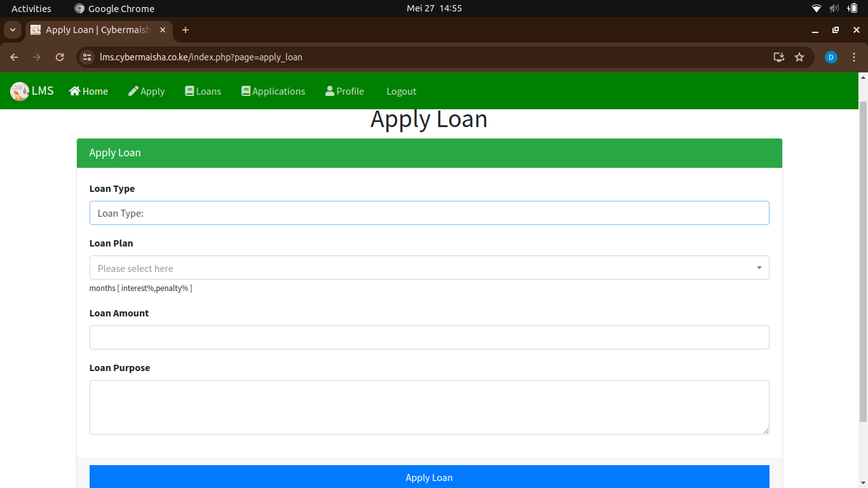The image size is (868, 488).
Task: Log out using the Logout link
Action: coord(402,91)
